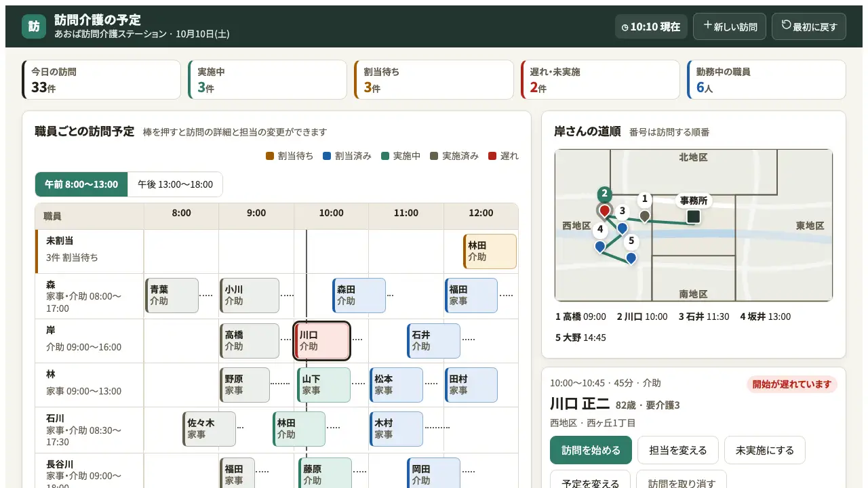Click staff row 石川
The height and width of the screenshot is (488, 868).
90,430
